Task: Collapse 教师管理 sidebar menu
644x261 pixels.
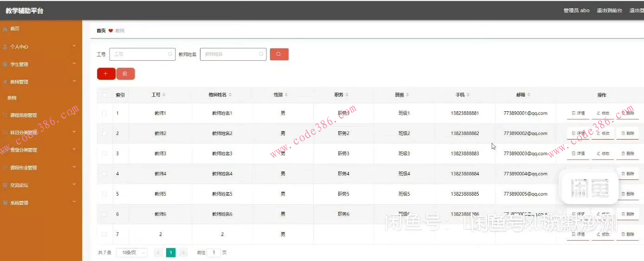Action: (x=41, y=82)
